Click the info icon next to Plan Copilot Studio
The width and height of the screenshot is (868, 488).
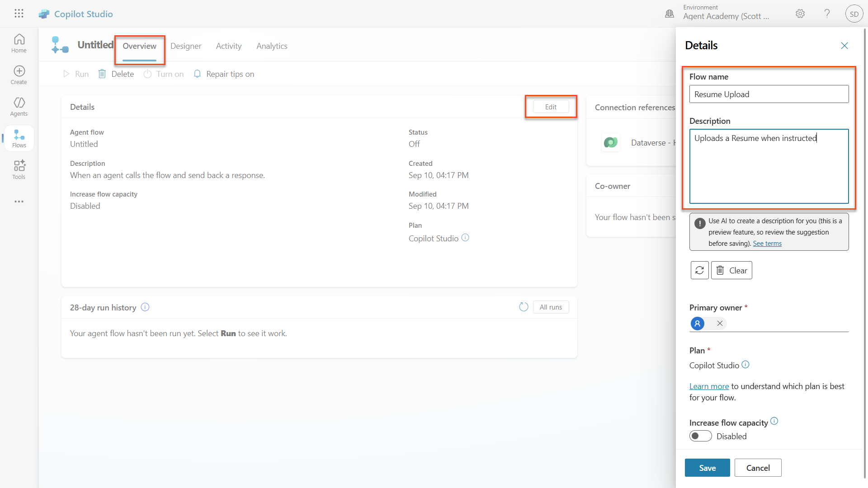pyautogui.click(x=745, y=365)
